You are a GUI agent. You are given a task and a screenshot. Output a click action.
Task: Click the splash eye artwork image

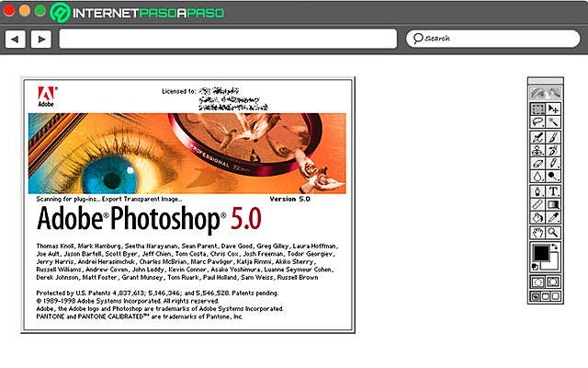[187, 154]
